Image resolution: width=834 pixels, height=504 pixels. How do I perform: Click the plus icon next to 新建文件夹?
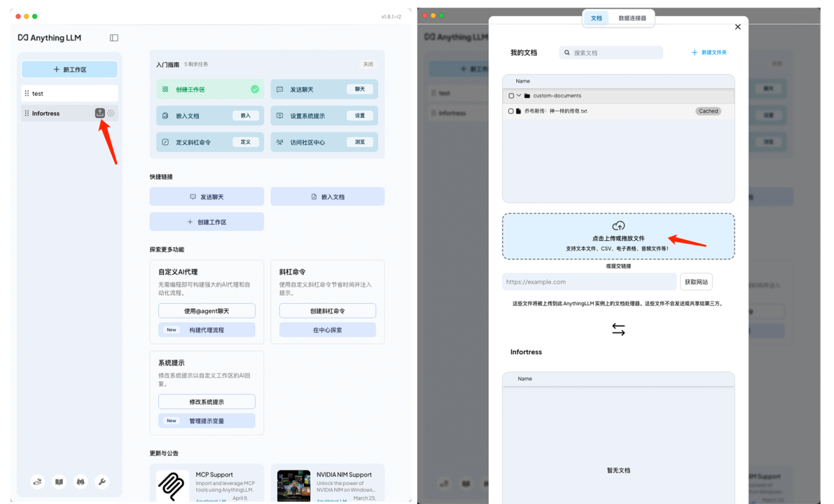coord(694,52)
